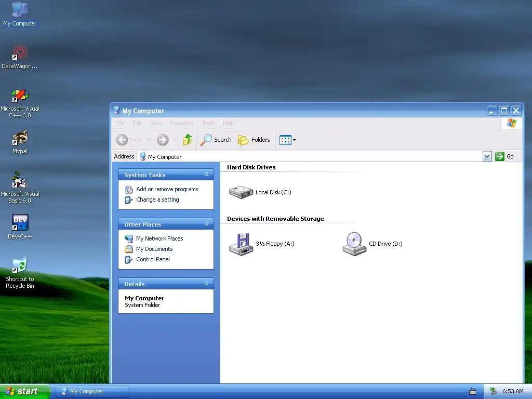This screenshot has height=399, width=532.
Task: Click the Windows flag logo throbber
Action: pos(512,123)
